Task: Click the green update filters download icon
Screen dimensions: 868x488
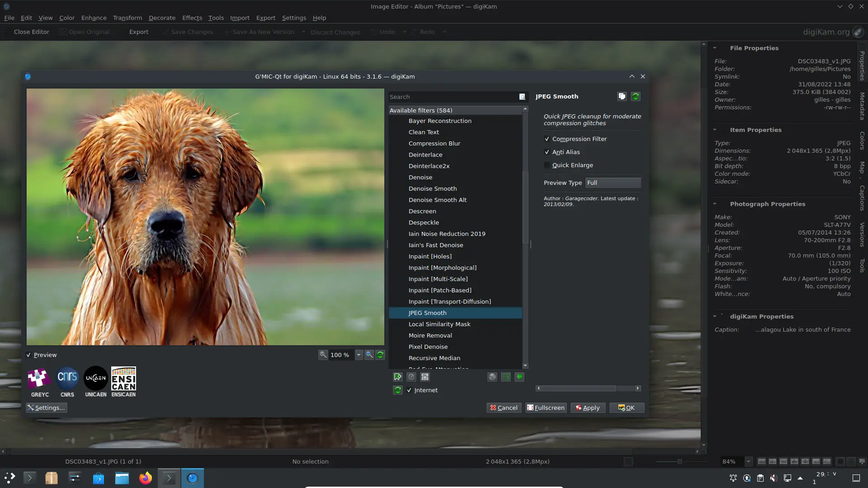Action: 520,377
